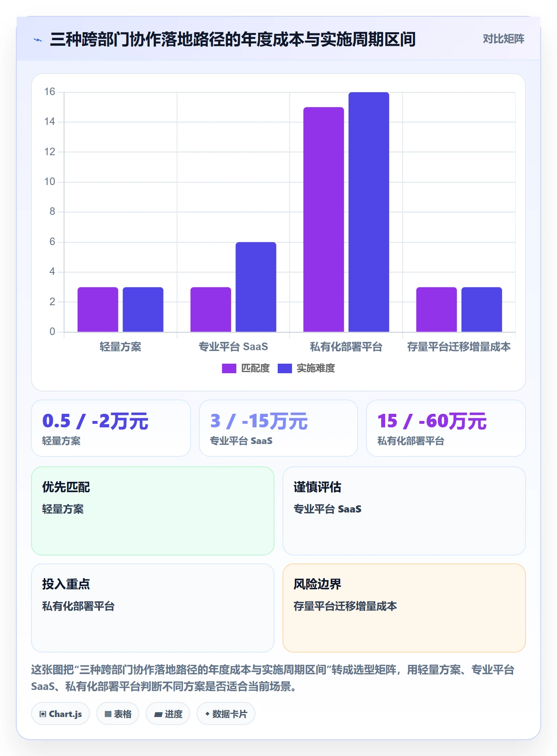Image resolution: width=557 pixels, height=756 pixels.
Task: Click the 存量平台迁移增量成本 x-axis label
Action: pos(459,347)
